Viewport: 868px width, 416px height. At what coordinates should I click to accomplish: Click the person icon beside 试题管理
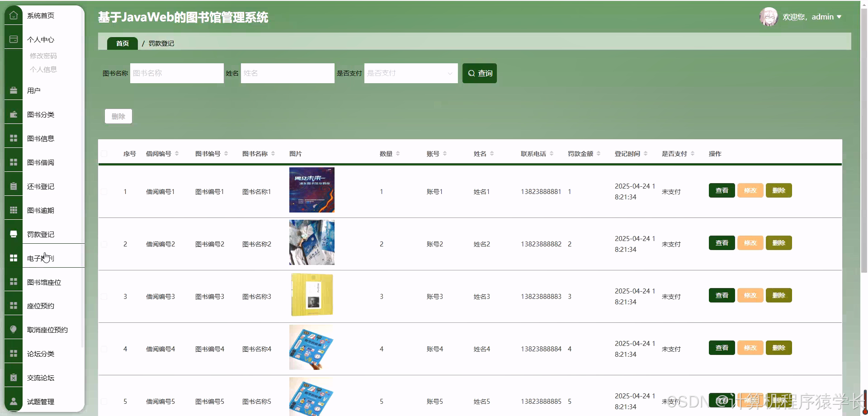tap(14, 402)
